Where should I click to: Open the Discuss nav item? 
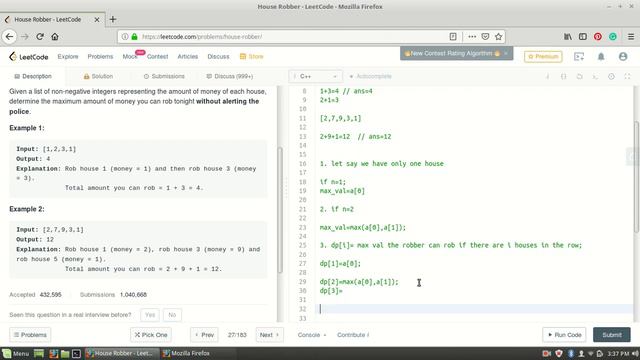coord(218,57)
